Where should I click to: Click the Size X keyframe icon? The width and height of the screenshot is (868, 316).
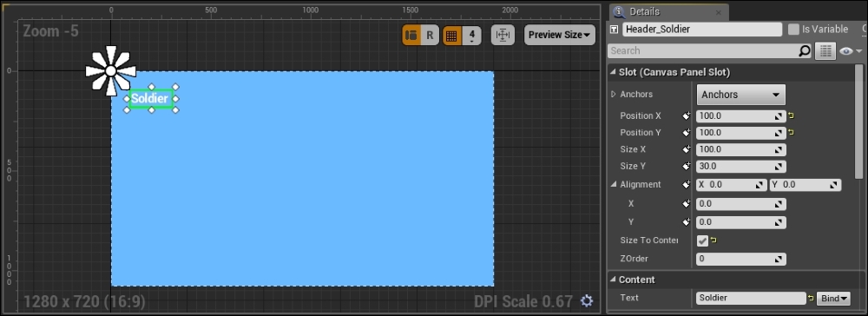click(x=686, y=149)
